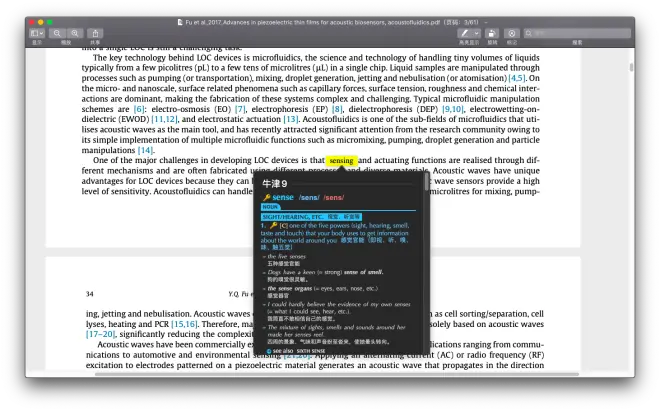Click the PDF document icon in title bar
This screenshot has width=660, height=411.
pos(180,22)
